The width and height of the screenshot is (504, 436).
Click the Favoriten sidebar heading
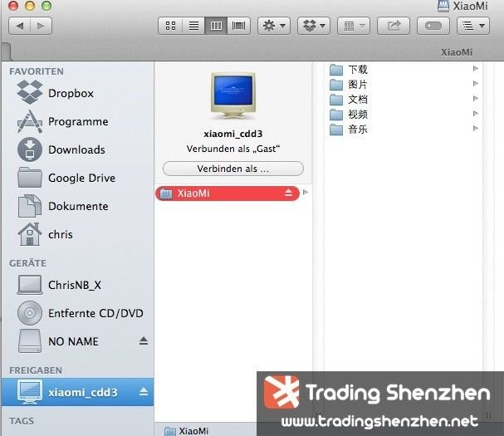(37, 71)
